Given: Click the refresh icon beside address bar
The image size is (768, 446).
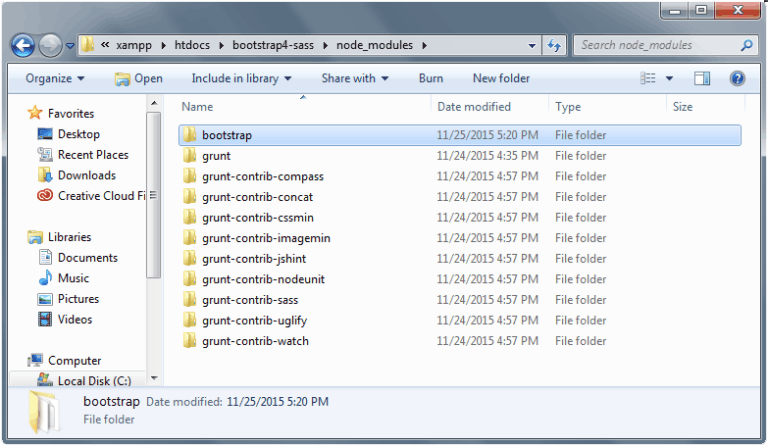Looking at the screenshot, I should coord(555,45).
